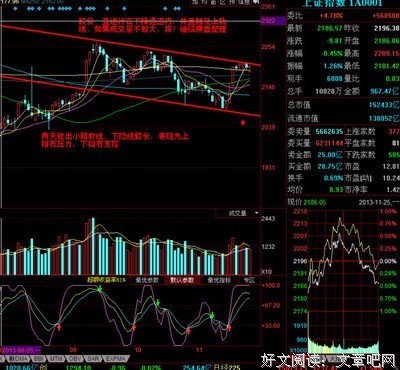
Task: Switch to the SAR indicator tab
Action: click(92, 359)
